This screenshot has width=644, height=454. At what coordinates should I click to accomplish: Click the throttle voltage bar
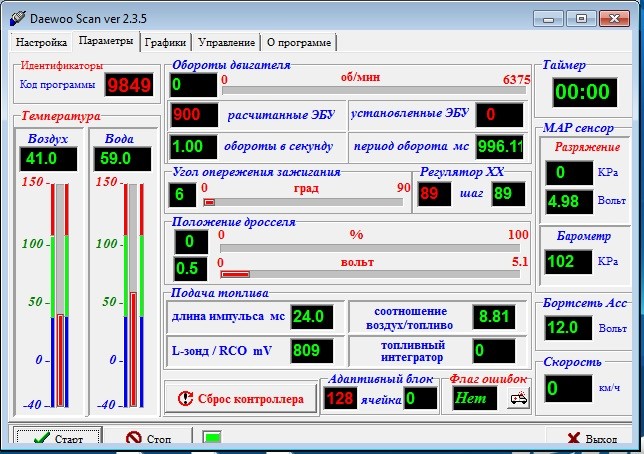(370, 274)
